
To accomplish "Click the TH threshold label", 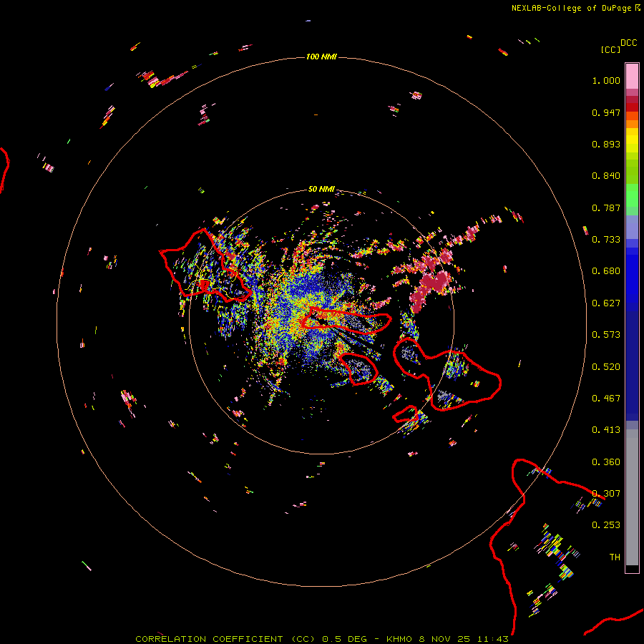I will (x=615, y=557).
